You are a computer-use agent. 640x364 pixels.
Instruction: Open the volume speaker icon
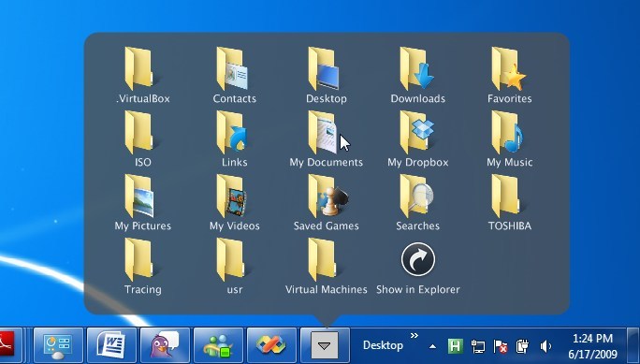point(545,346)
